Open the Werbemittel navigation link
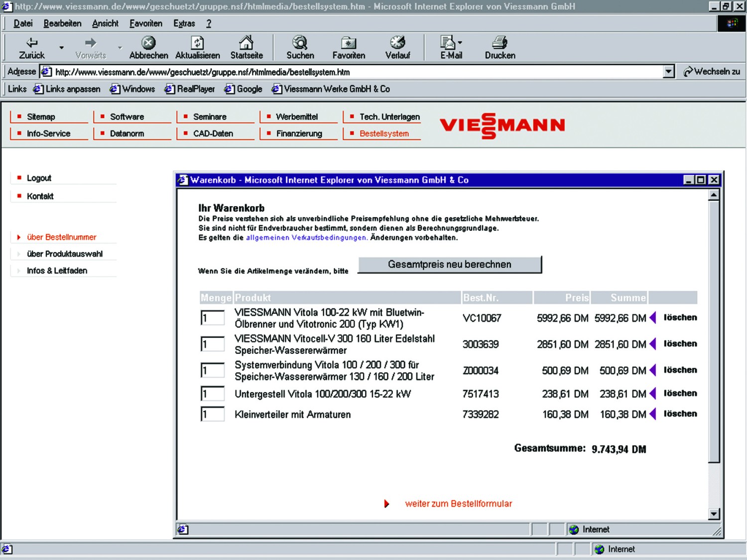Viewport: 747px width, 560px height. coord(297,117)
